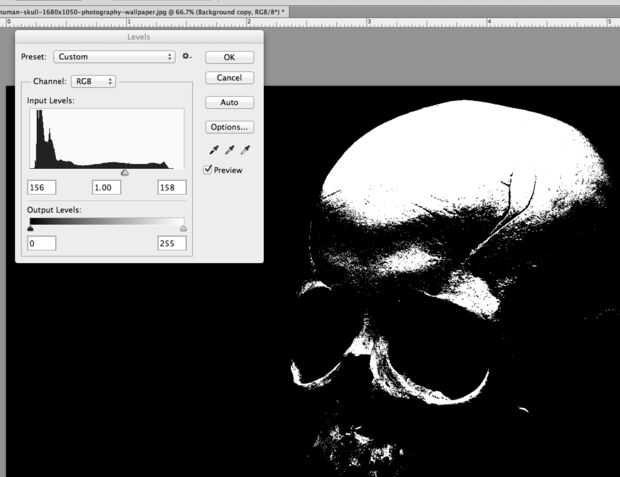
Task: Click the output levels field showing 255
Action: pyautogui.click(x=172, y=243)
